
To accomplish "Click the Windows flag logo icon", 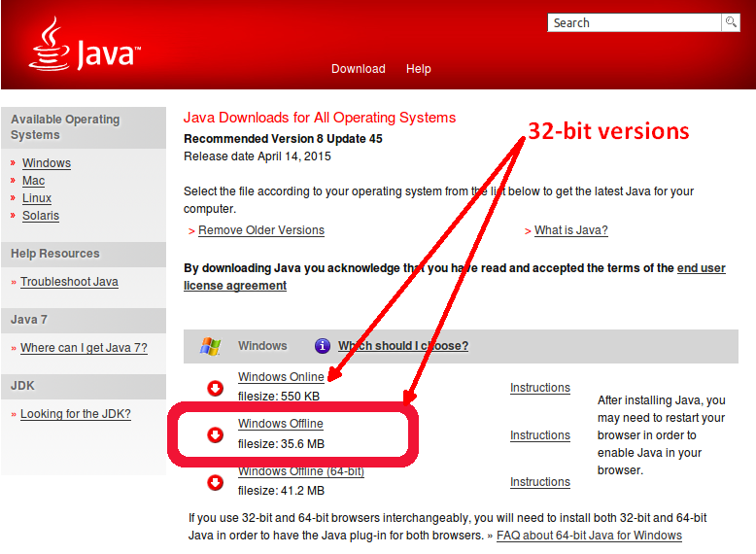I will click(210, 346).
